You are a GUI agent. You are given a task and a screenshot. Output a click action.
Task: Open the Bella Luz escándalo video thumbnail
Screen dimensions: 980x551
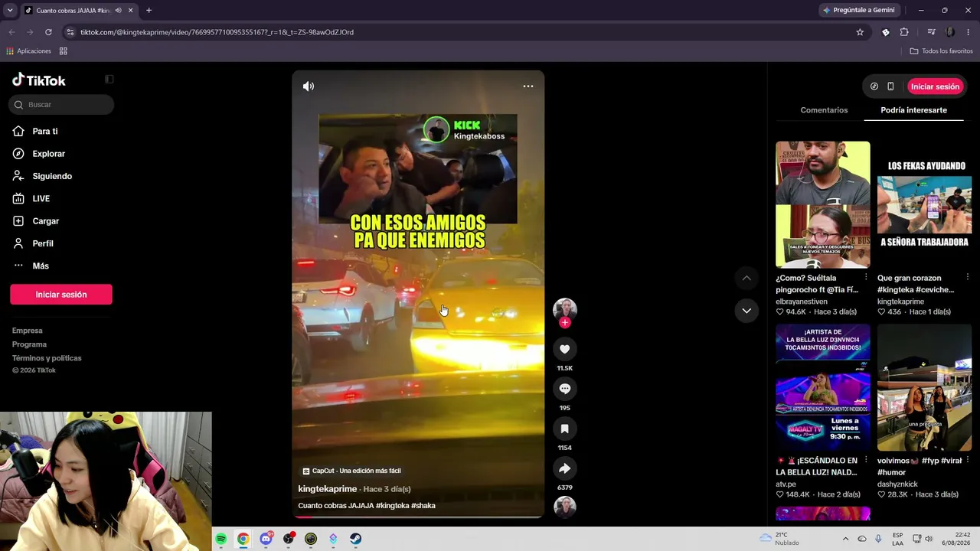(823, 387)
